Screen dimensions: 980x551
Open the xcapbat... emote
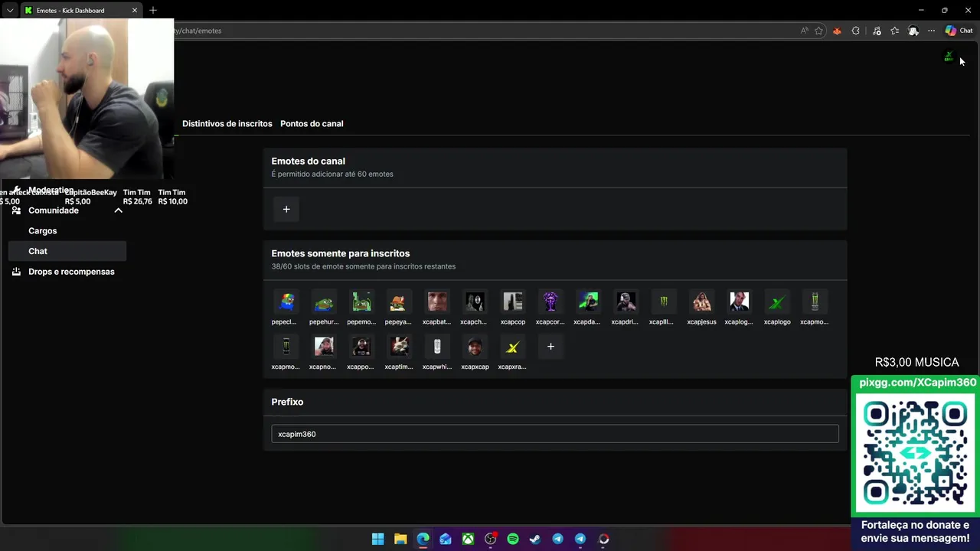[x=437, y=302]
